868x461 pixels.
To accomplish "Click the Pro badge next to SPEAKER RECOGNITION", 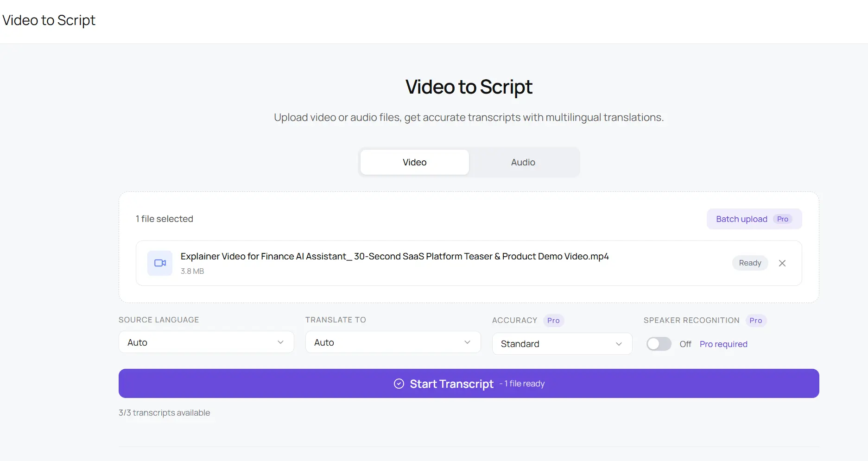I will click(756, 320).
